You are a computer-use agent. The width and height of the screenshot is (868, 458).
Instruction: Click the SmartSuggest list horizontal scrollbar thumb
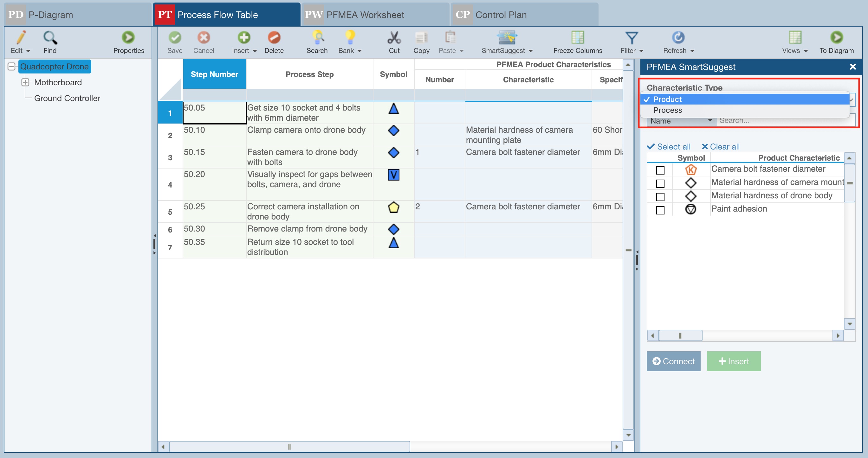(x=680, y=335)
